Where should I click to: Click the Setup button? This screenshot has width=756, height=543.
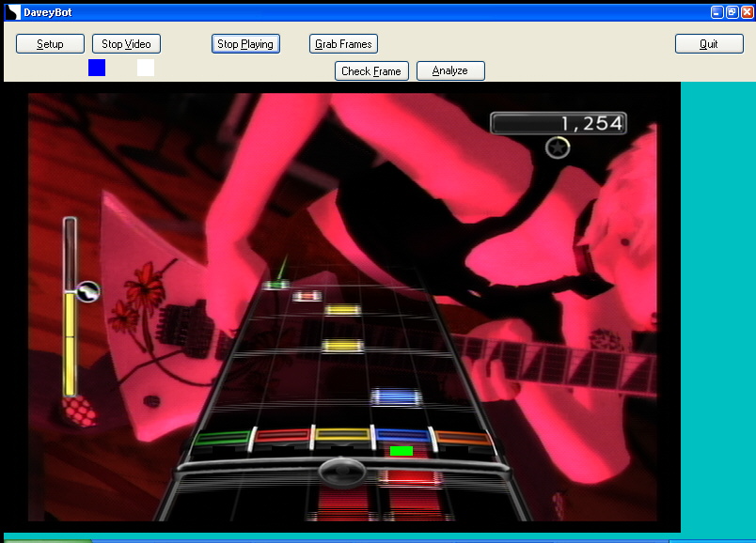50,44
